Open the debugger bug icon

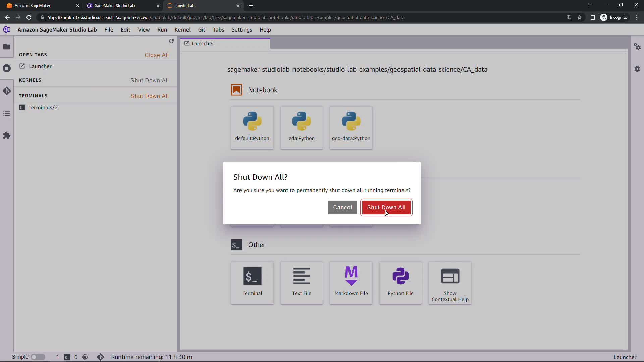pyautogui.click(x=637, y=69)
